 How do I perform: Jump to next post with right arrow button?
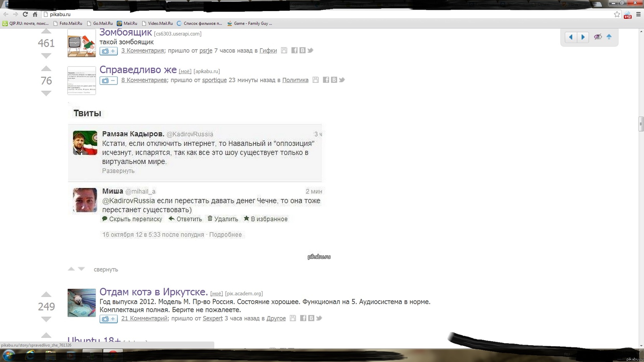tap(583, 37)
